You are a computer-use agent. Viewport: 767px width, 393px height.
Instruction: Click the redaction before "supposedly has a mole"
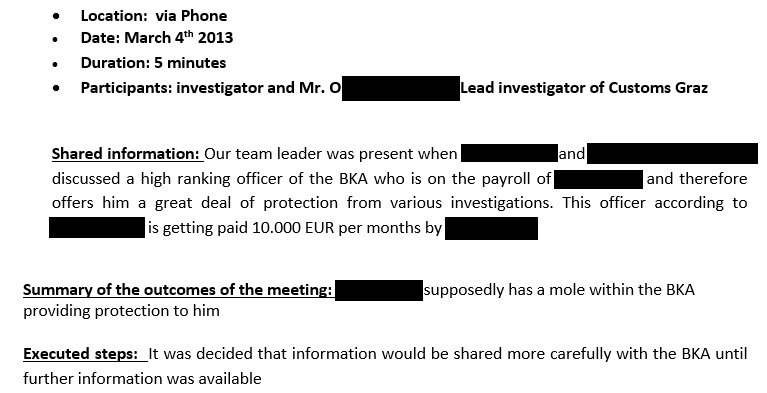tap(379, 290)
